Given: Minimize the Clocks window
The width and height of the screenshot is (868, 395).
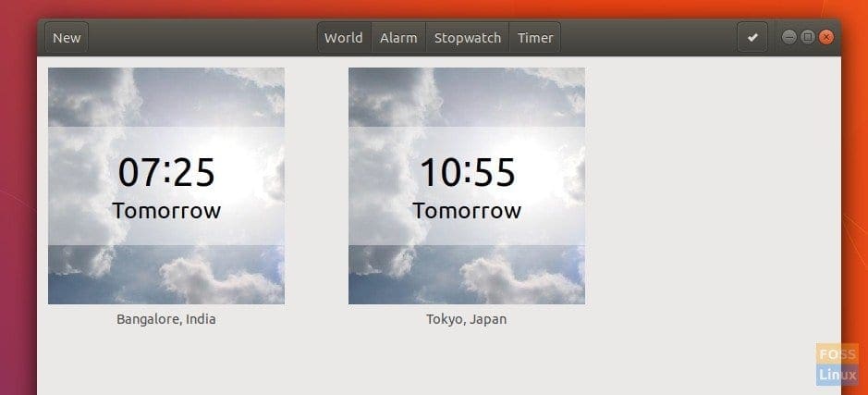Looking at the screenshot, I should [x=789, y=37].
